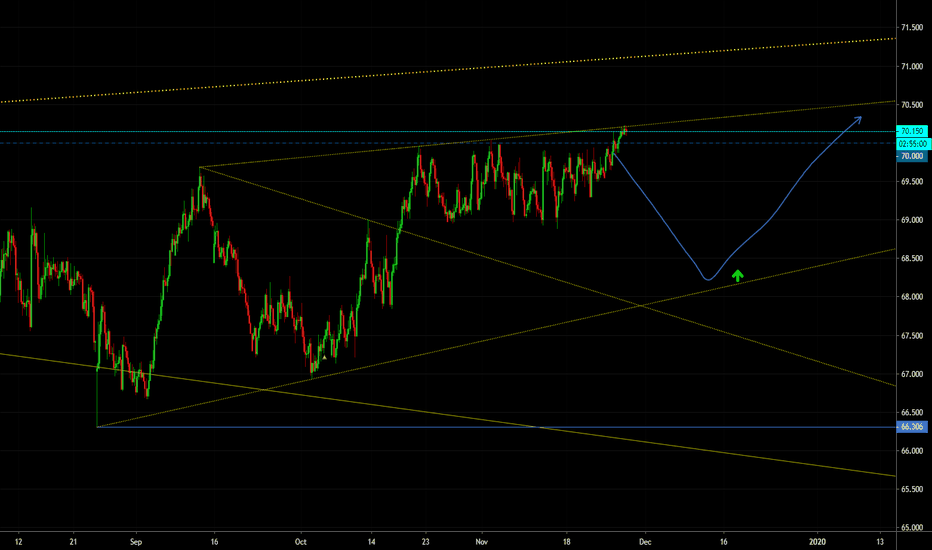Click the blue projection arrowhead
Viewport: 932px width, 550px height.
point(859,119)
